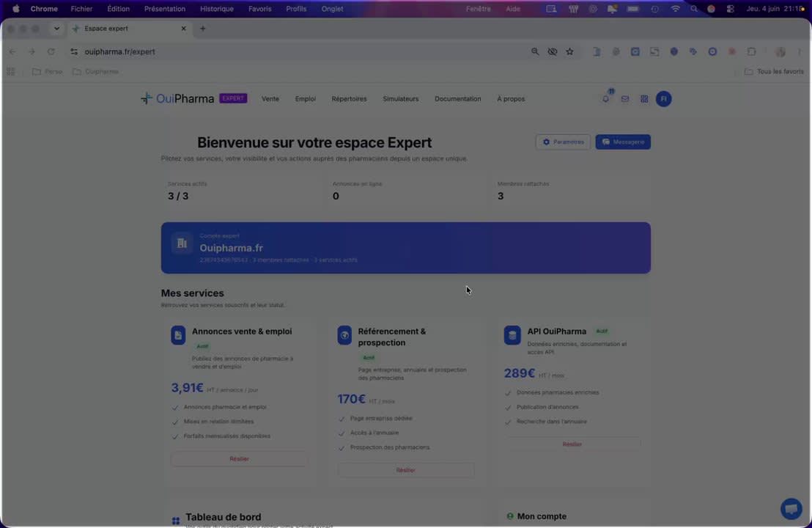Screen dimensions: 812x528
Task: Click the building icon in the Ouipharma.fr account banner
Action: tap(182, 243)
